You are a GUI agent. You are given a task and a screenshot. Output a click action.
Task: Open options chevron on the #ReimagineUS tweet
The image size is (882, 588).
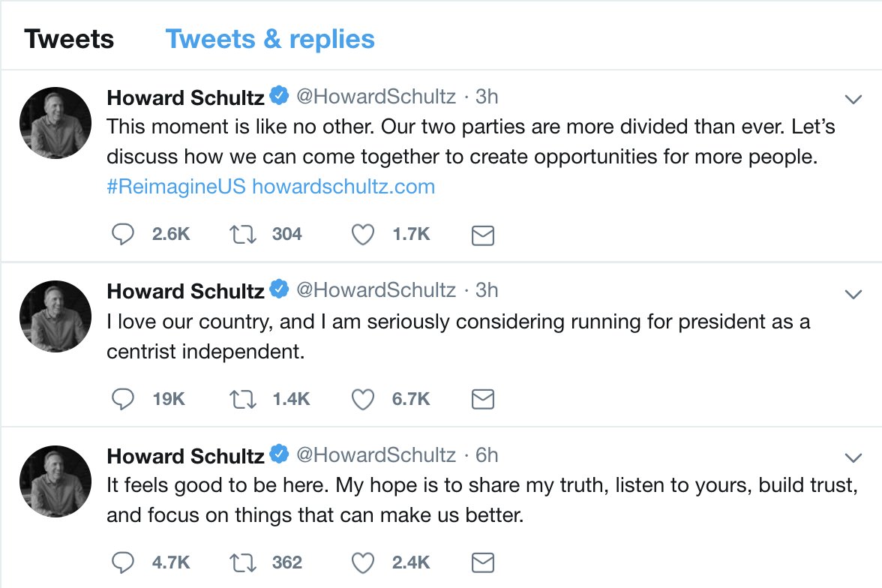pos(853,99)
